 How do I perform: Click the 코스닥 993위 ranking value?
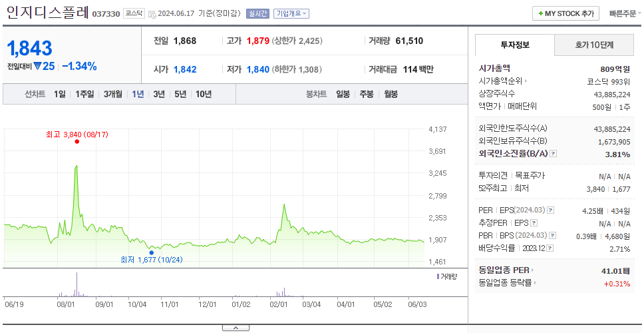[x=609, y=81]
